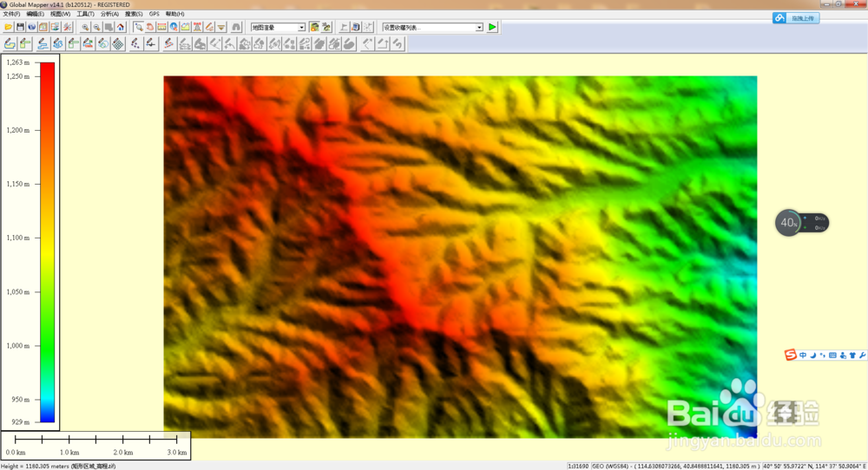
Task: Open the 分析(A) menu
Action: tap(109, 14)
